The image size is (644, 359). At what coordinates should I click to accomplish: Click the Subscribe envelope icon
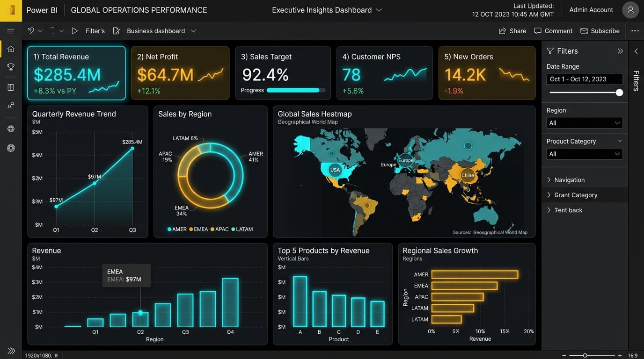584,31
